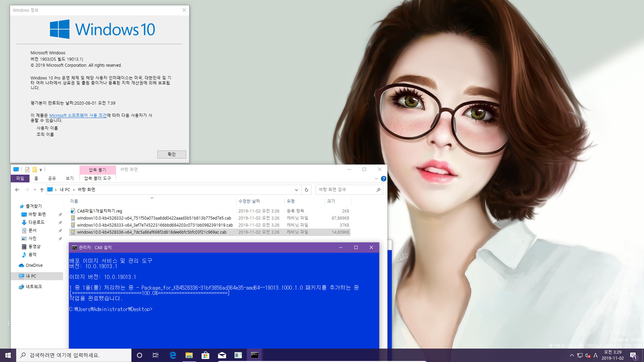Open the 파일 tab in Explorer
The height and width of the screenshot is (362, 644).
(x=20, y=178)
